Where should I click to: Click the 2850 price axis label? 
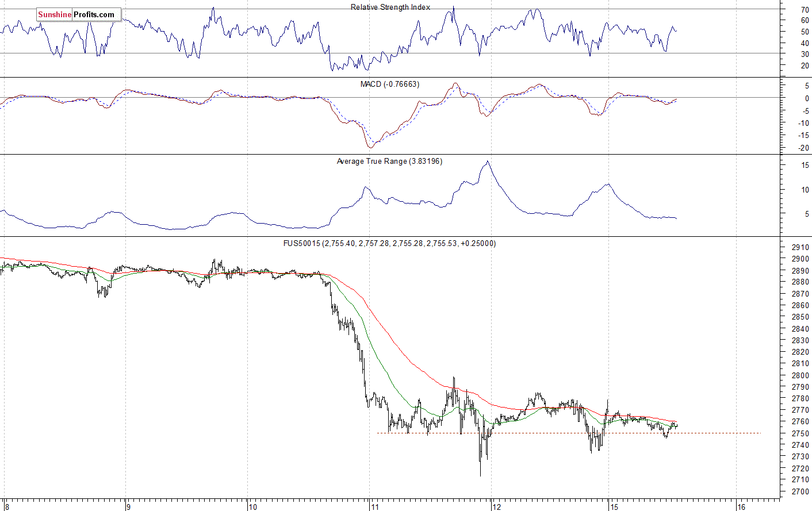(800, 317)
